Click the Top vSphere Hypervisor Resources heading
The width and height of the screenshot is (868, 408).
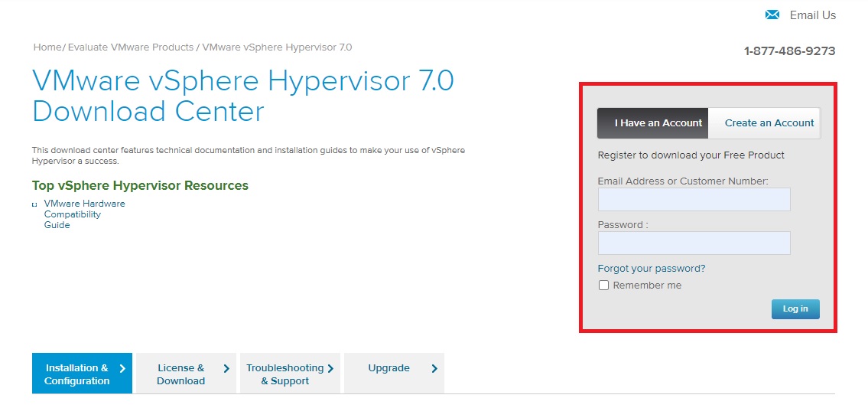click(x=140, y=185)
